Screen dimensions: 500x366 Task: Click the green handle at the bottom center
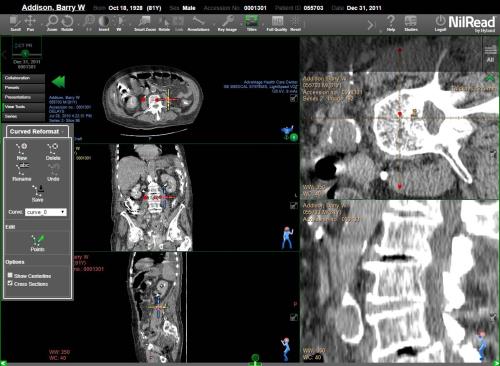coord(255,359)
